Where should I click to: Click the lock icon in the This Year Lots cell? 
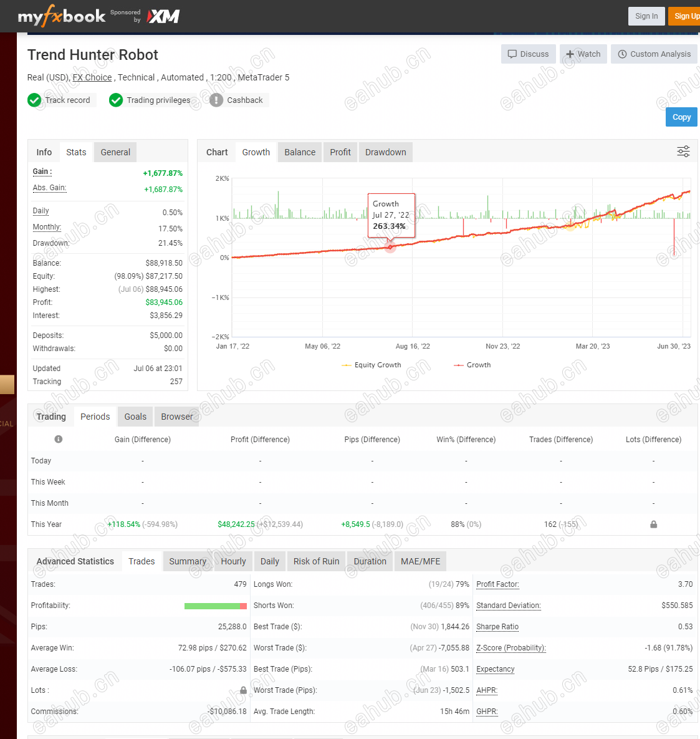(x=653, y=524)
